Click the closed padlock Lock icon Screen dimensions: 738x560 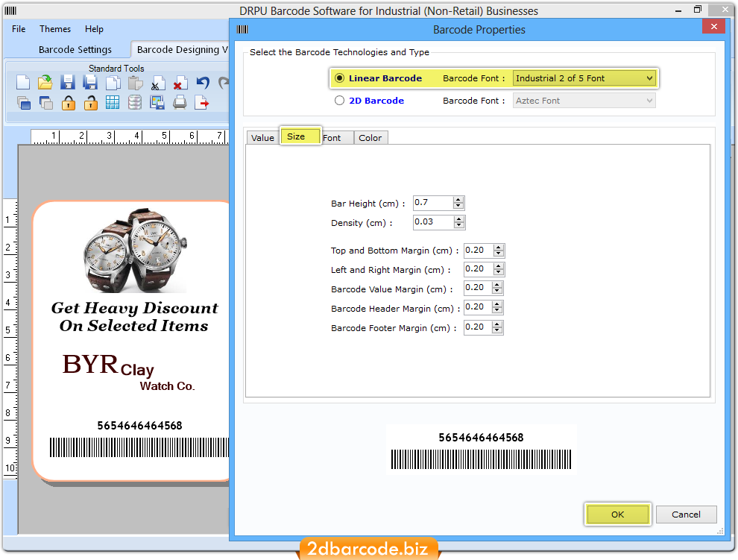pos(69,103)
